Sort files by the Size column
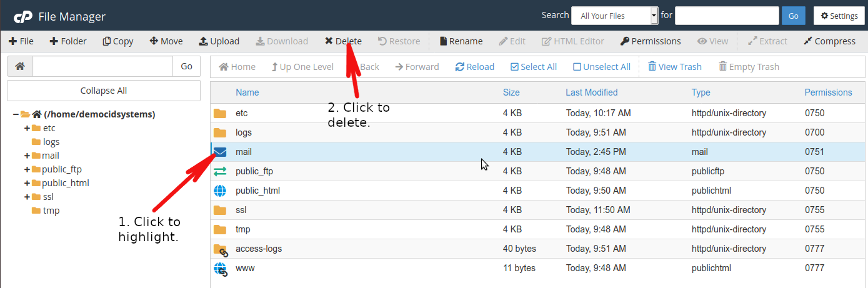868x288 pixels. coord(511,92)
